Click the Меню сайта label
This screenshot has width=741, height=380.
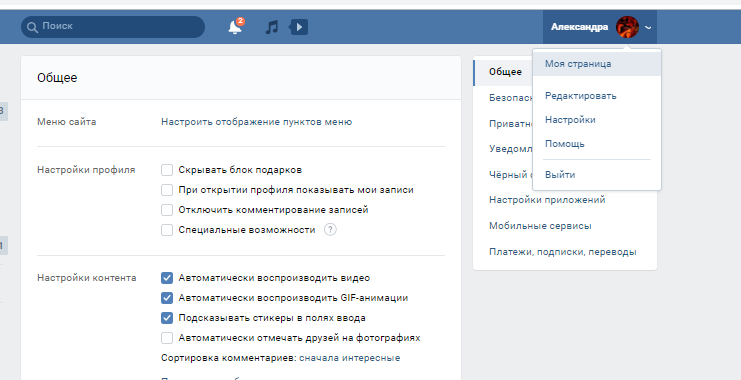tap(67, 122)
